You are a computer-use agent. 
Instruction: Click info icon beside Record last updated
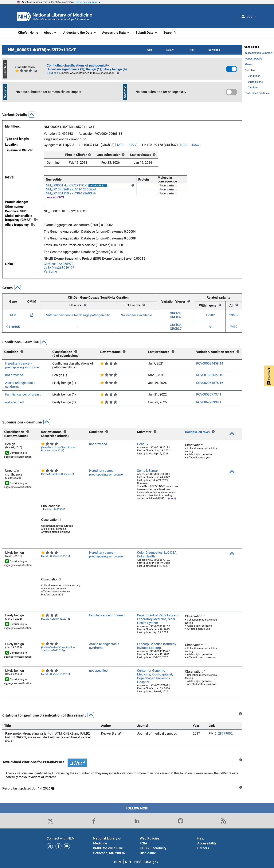click(53, 788)
